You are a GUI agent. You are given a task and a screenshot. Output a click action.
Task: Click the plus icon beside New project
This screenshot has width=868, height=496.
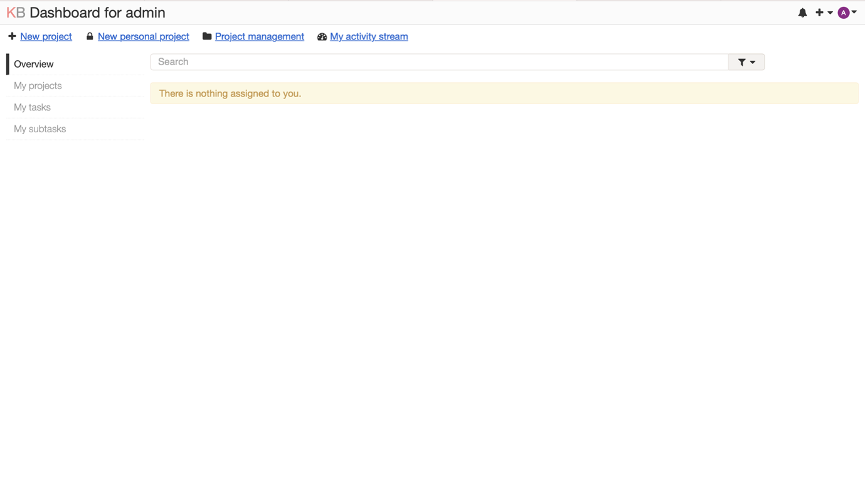point(12,36)
